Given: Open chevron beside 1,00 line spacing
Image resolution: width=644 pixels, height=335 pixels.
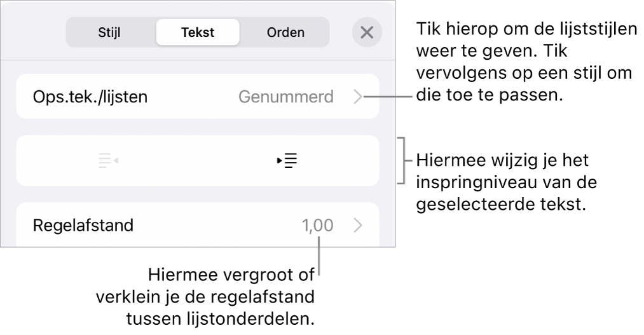Looking at the screenshot, I should (358, 226).
